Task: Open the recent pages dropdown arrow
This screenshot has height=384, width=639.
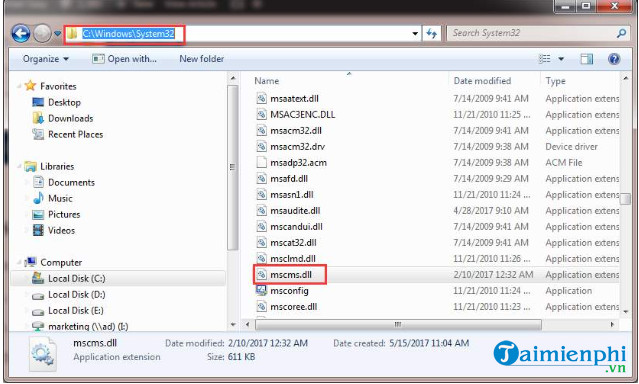Action: click(x=58, y=33)
